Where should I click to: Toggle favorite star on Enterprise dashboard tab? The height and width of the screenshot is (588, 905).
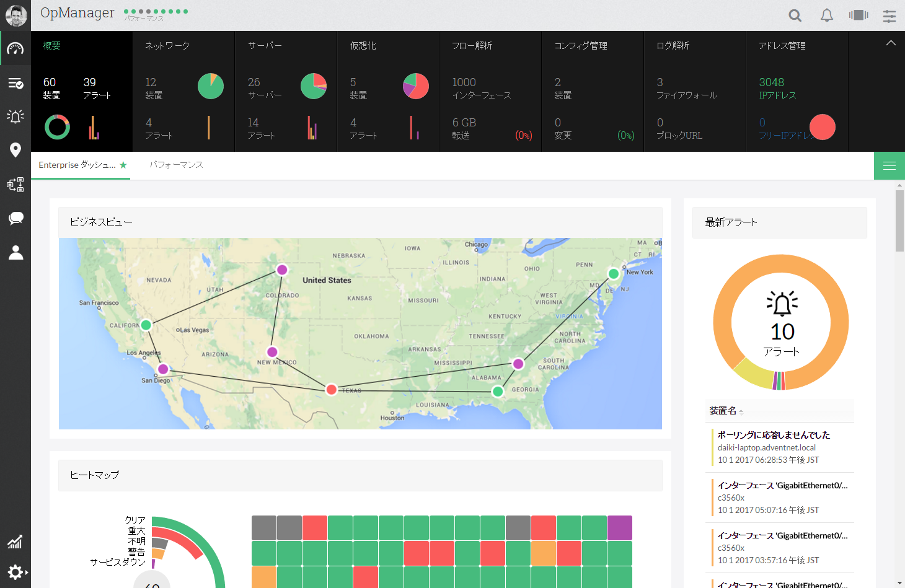[123, 165]
